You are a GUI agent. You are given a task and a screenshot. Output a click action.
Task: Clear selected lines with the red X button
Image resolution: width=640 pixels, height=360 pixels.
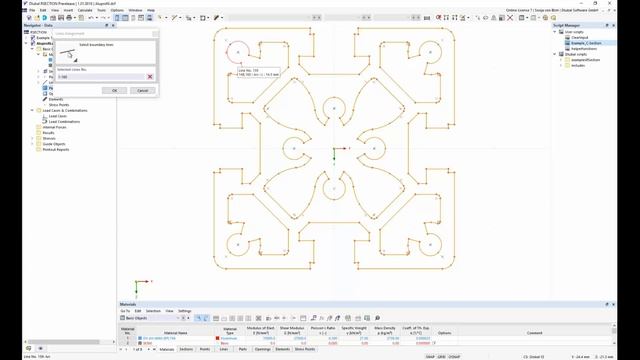tap(150, 77)
